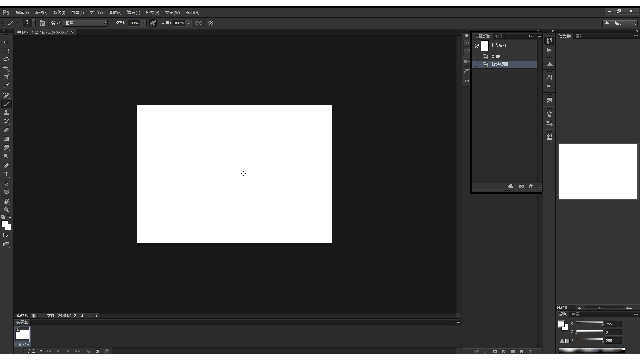Image resolution: width=640 pixels, height=360 pixels.
Task: Activate the Timeline panel tab
Action: [21, 322]
